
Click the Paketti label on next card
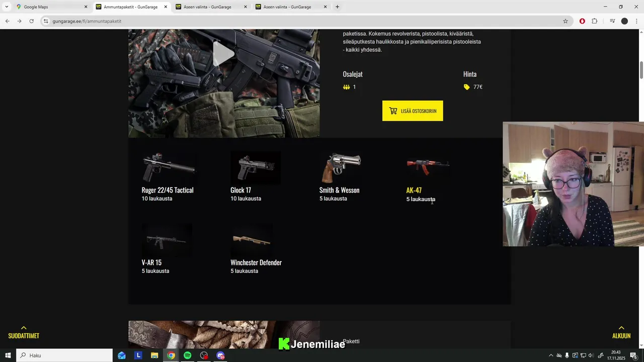tap(351, 341)
